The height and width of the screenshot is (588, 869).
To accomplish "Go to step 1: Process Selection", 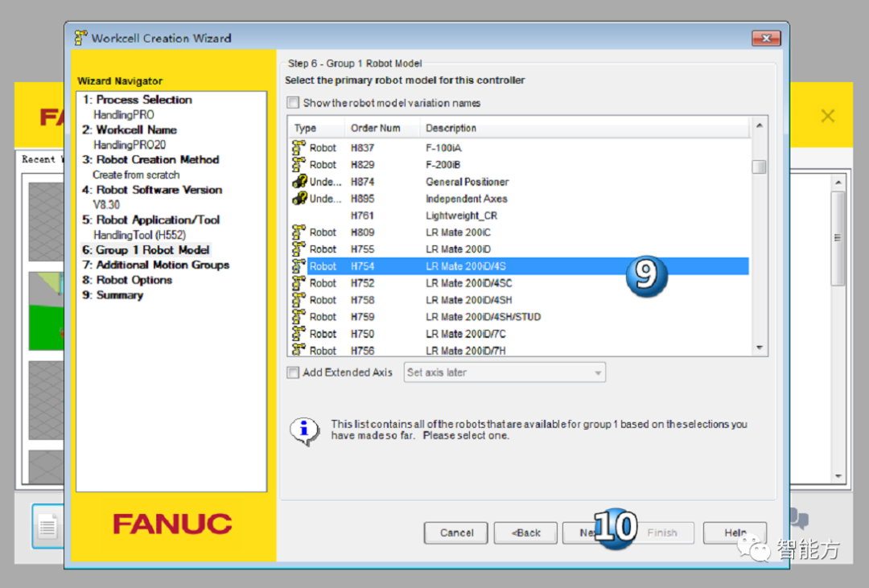I will pyautogui.click(x=137, y=100).
